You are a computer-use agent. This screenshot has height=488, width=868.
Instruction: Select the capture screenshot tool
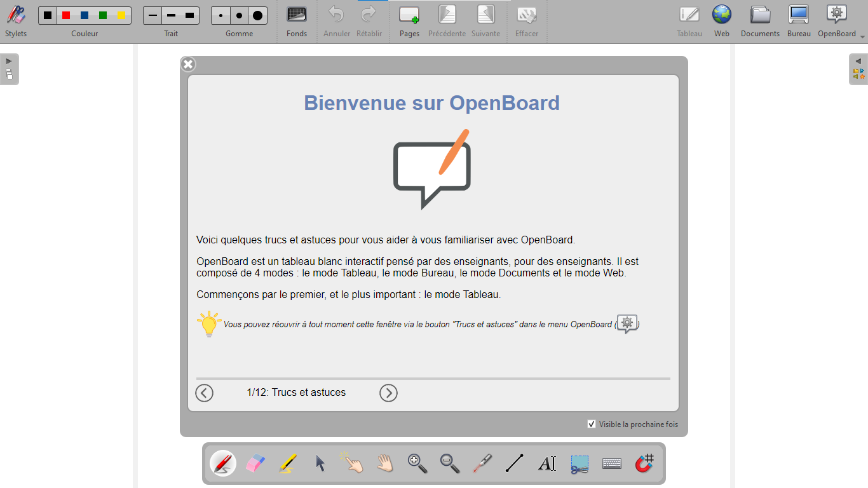click(579, 463)
